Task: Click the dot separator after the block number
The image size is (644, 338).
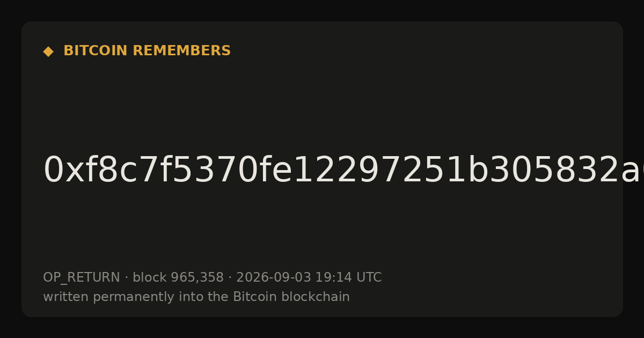Action: tap(230, 277)
